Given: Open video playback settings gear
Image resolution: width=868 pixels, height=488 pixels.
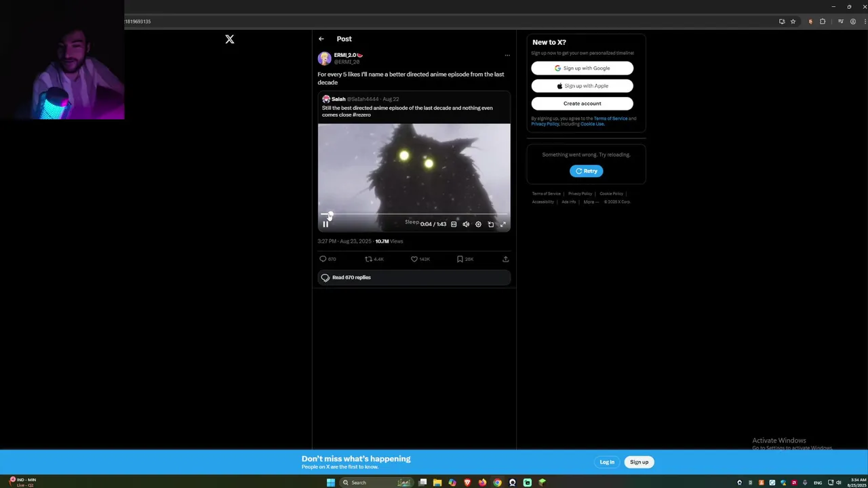Looking at the screenshot, I should [x=478, y=224].
